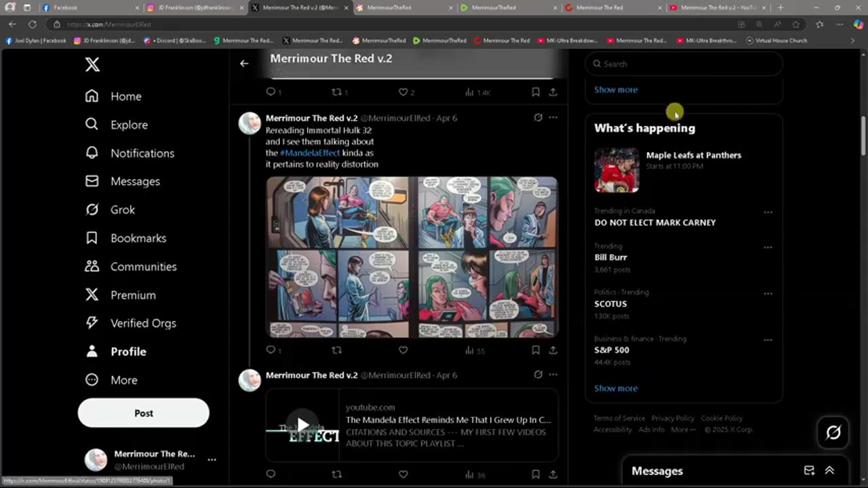
Task: Open Messages from sidebar menu
Action: tap(122, 182)
